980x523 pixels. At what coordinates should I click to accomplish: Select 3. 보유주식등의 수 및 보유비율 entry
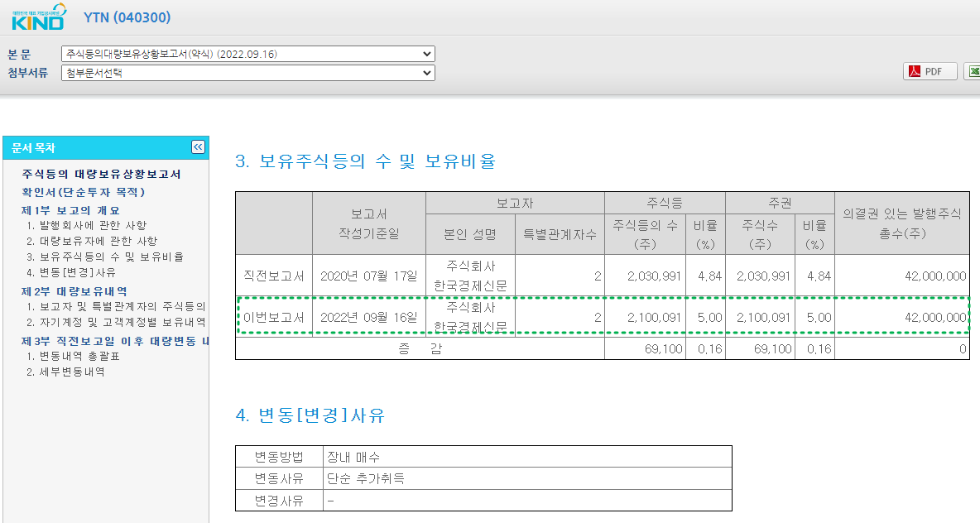coord(105,257)
